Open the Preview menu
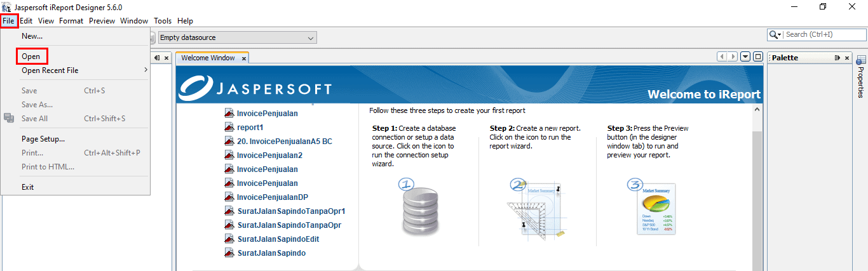The image size is (868, 271). [102, 21]
